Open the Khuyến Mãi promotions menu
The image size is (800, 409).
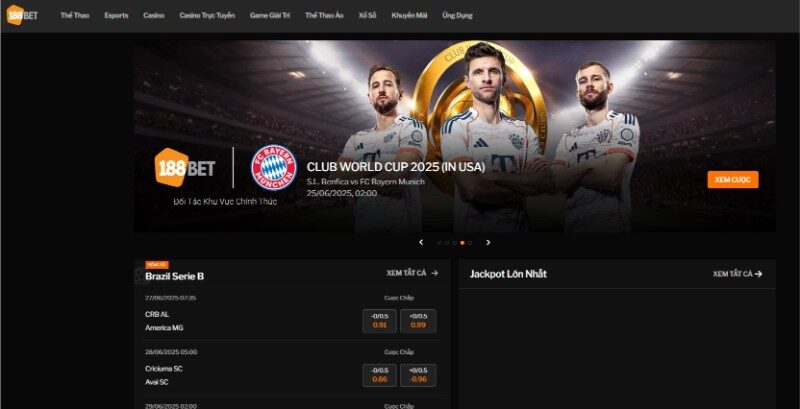409,15
